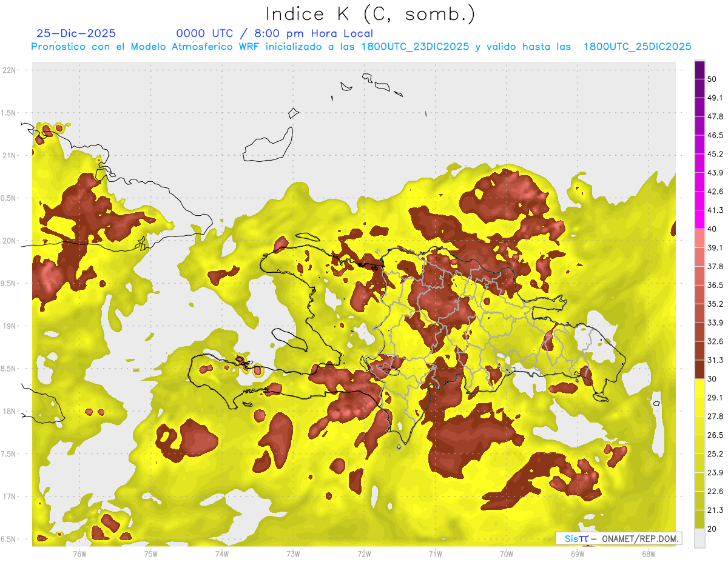
Task: Click the 18N latitude label
Action: tap(8, 412)
